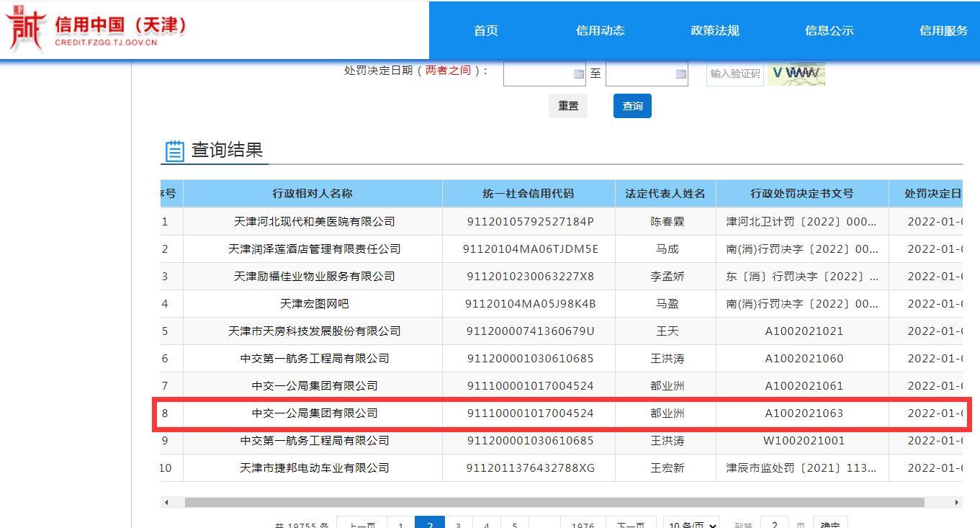Open 政策法规 navigation menu
Image resolution: width=980 pixels, height=528 pixels.
click(715, 30)
